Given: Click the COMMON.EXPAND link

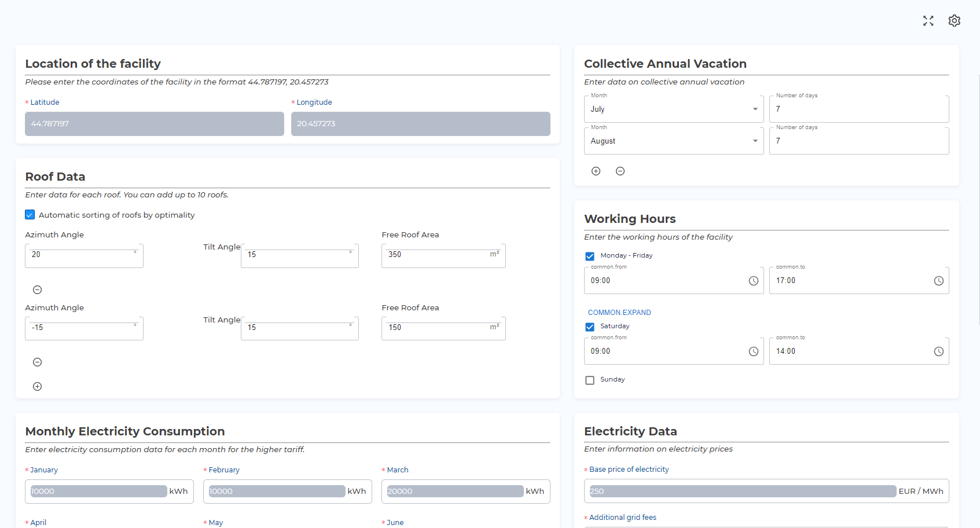Looking at the screenshot, I should coord(619,313).
